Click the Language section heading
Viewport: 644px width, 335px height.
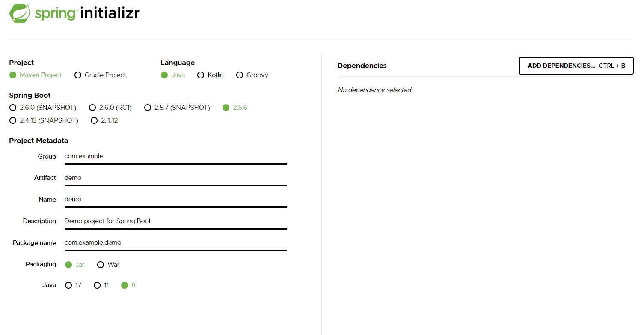click(178, 63)
